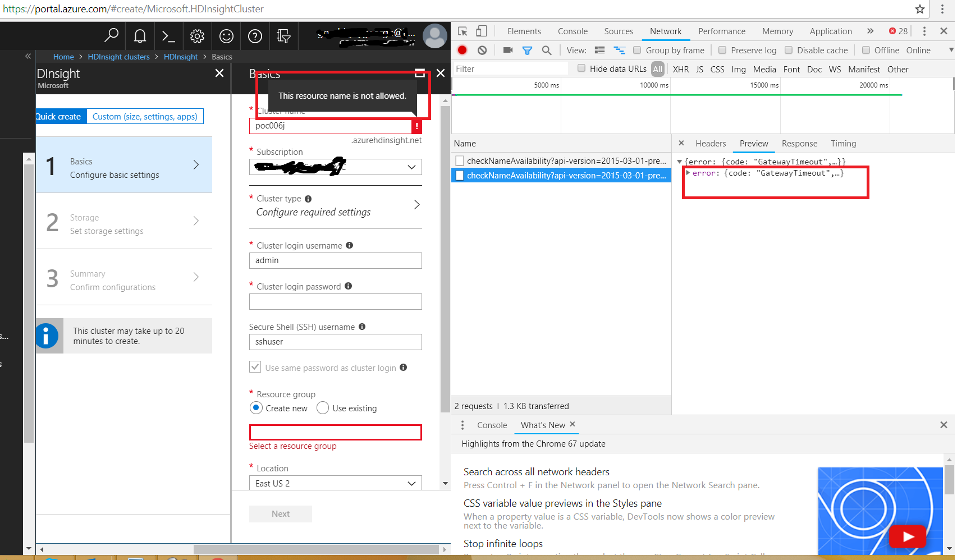Click Cluster type info icon
The width and height of the screenshot is (957, 560).
[308, 199]
